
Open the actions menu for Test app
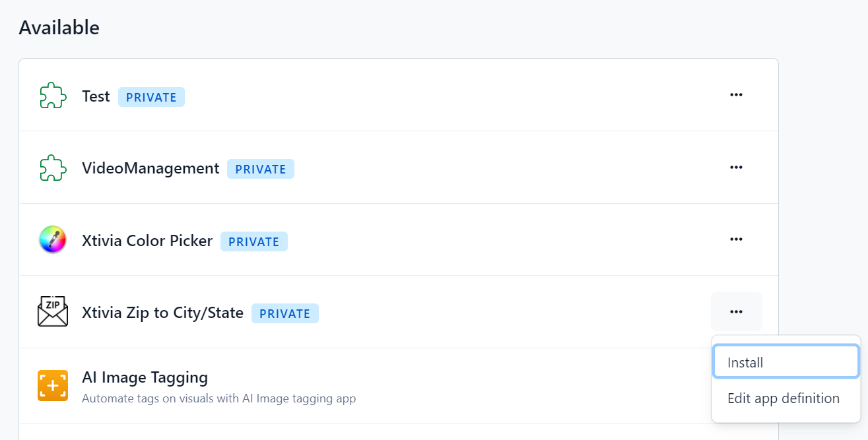click(736, 95)
